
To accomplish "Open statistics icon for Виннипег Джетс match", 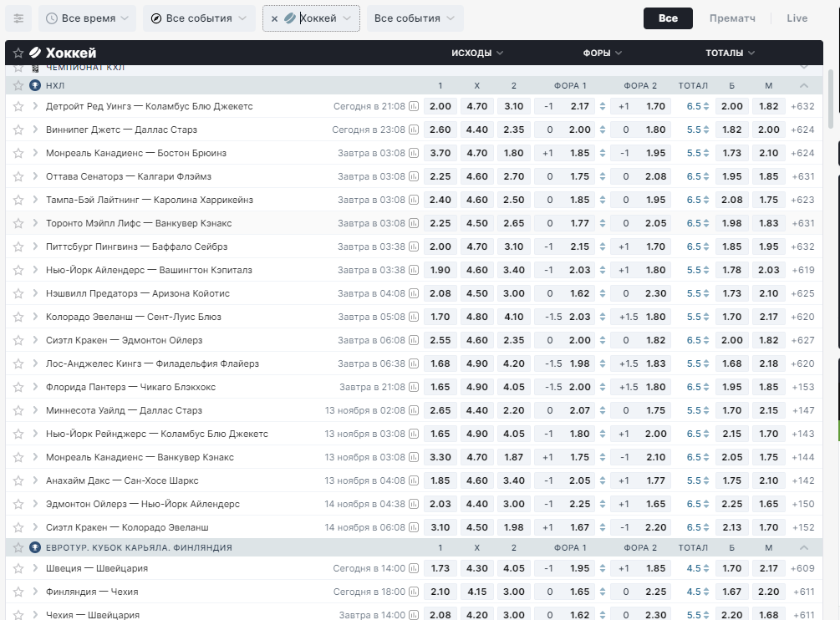I will [414, 130].
